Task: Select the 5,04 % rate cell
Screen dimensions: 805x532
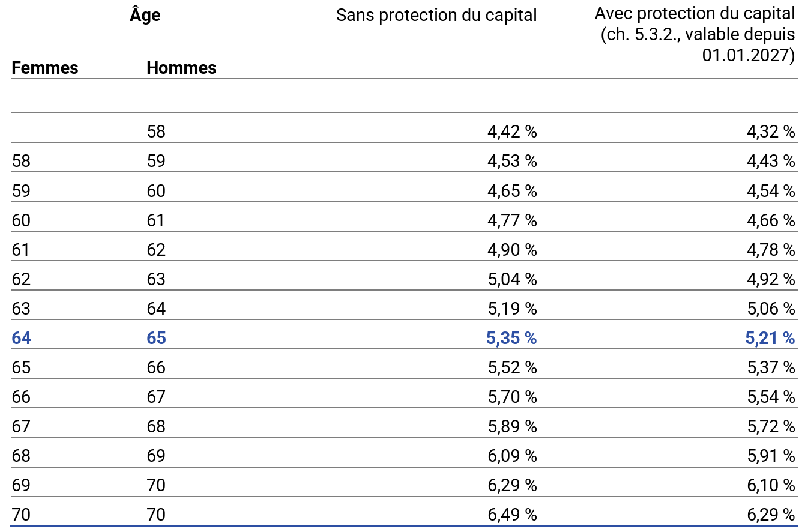Action: [512, 279]
